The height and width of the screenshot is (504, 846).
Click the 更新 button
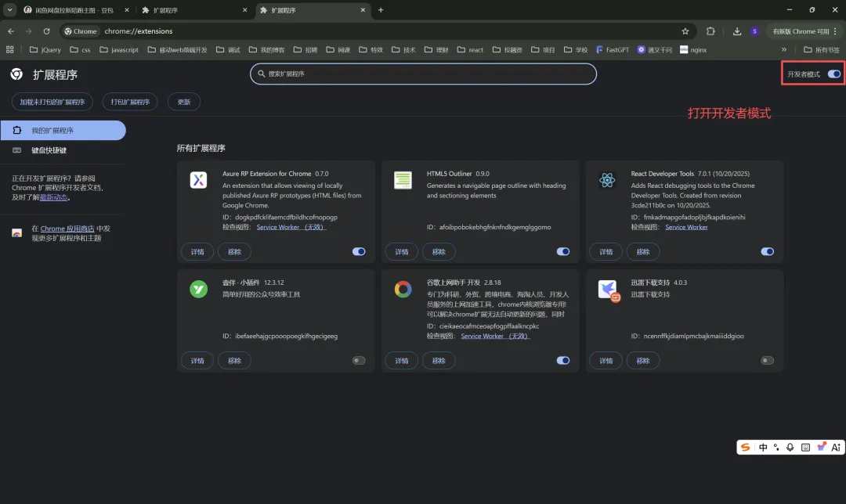[x=184, y=102]
